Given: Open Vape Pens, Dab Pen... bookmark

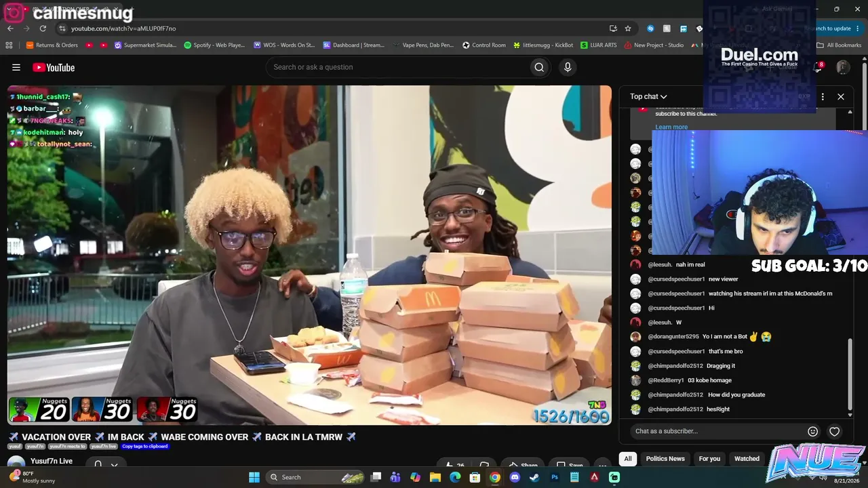Looking at the screenshot, I should click(423, 45).
